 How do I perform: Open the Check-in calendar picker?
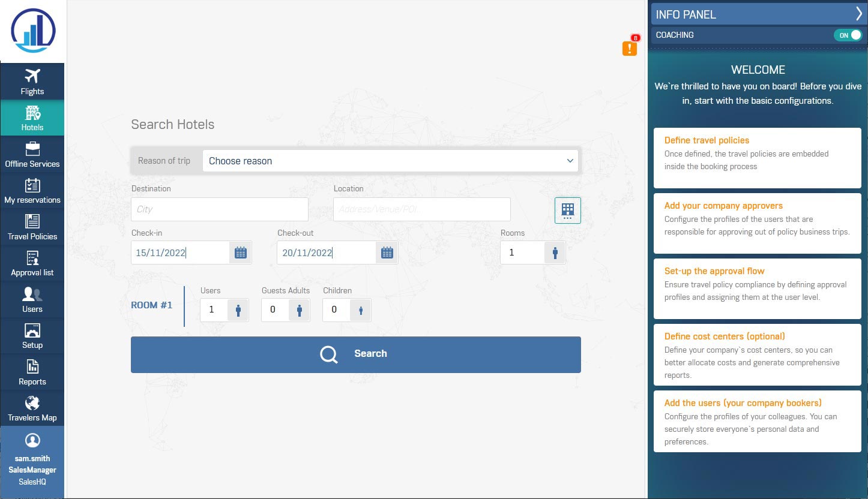click(x=241, y=253)
